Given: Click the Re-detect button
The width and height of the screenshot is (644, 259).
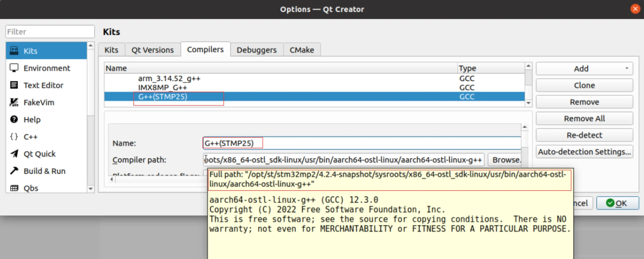Looking at the screenshot, I should click(x=584, y=135).
